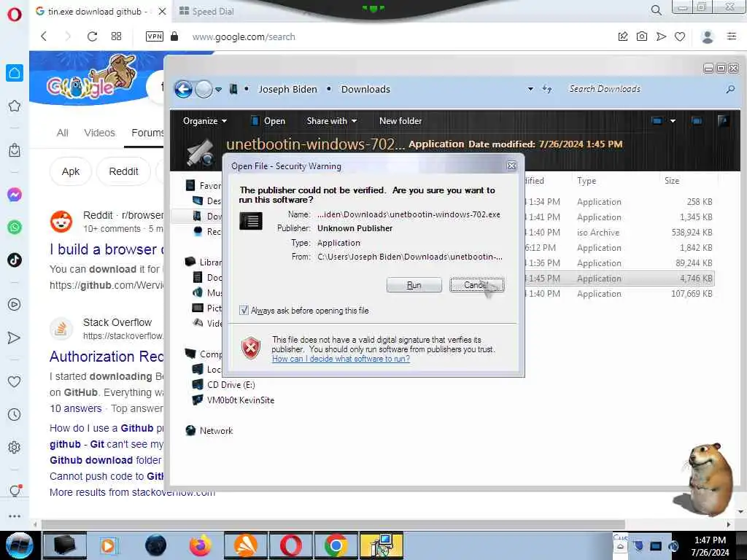
Task: Open history clock in Opera sidebar
Action: 15,414
